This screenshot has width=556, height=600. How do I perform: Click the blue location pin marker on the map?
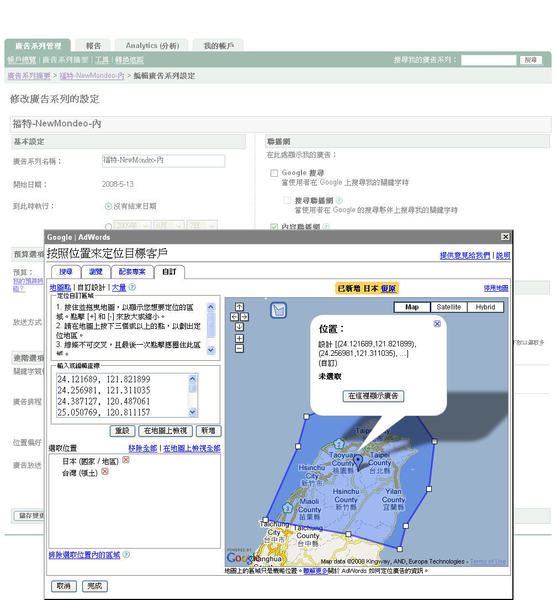click(x=357, y=462)
